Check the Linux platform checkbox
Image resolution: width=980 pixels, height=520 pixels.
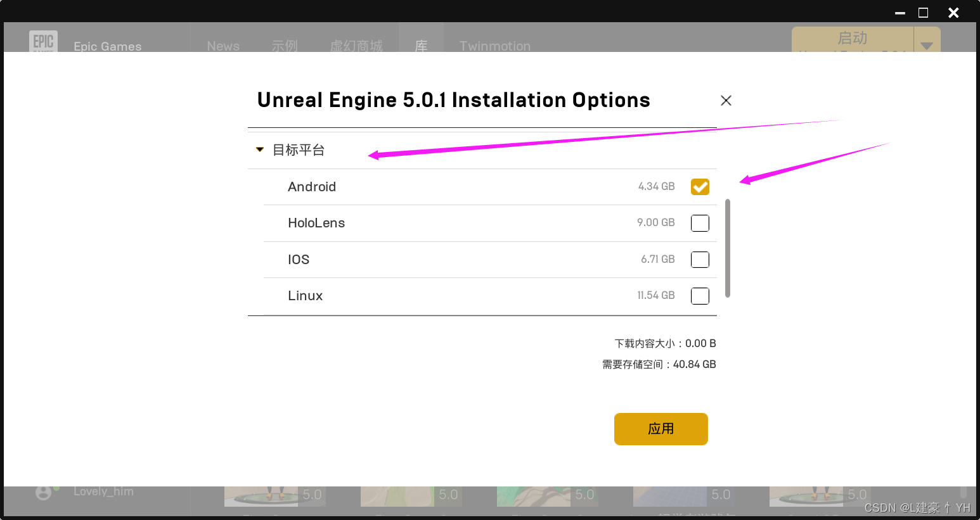pos(700,296)
